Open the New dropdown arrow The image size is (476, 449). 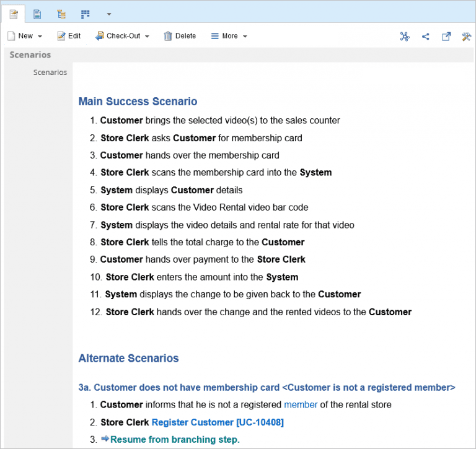click(40, 37)
